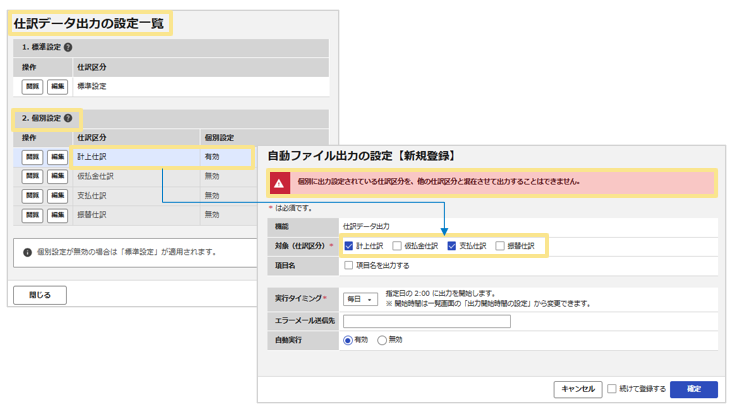The height and width of the screenshot is (410, 730).
Task: Click the 有効 status in 計上仕訳 row
Action: [x=212, y=157]
